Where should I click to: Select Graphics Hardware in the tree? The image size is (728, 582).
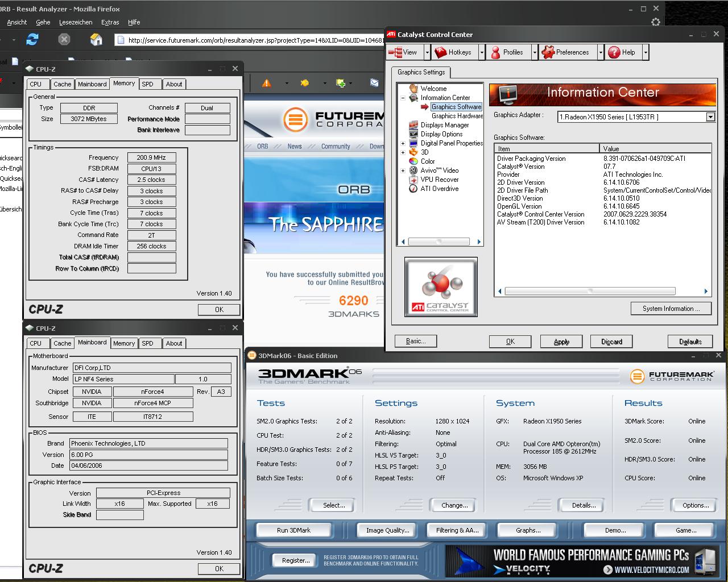coord(457,116)
